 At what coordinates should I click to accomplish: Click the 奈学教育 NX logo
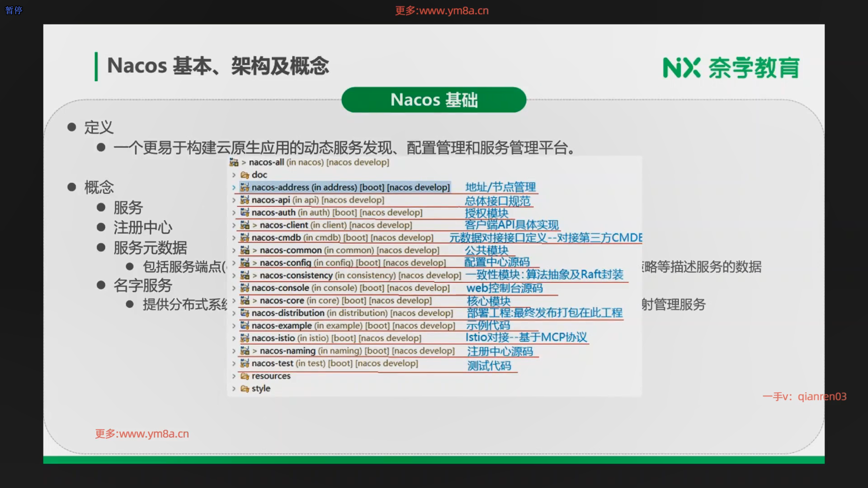[x=731, y=68]
